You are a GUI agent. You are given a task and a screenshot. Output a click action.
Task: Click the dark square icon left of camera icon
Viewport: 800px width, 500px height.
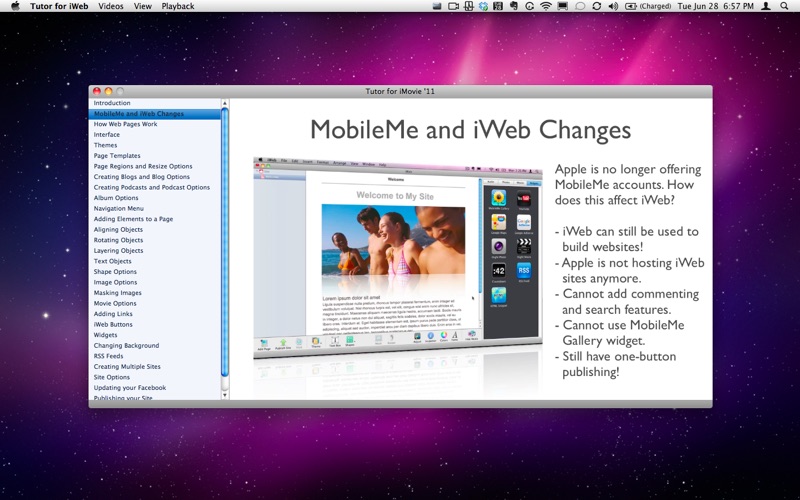coord(436,6)
